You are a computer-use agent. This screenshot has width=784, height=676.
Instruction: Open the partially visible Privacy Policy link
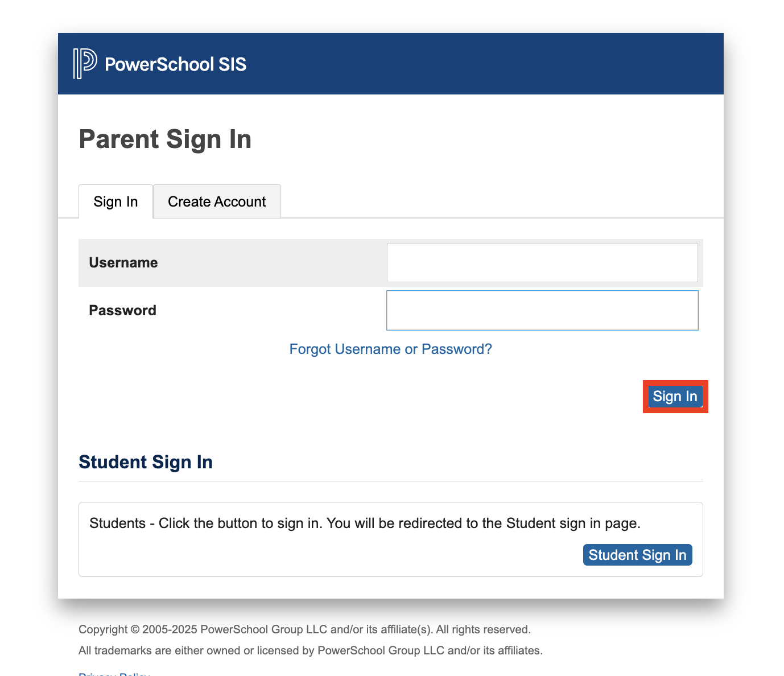114,674
